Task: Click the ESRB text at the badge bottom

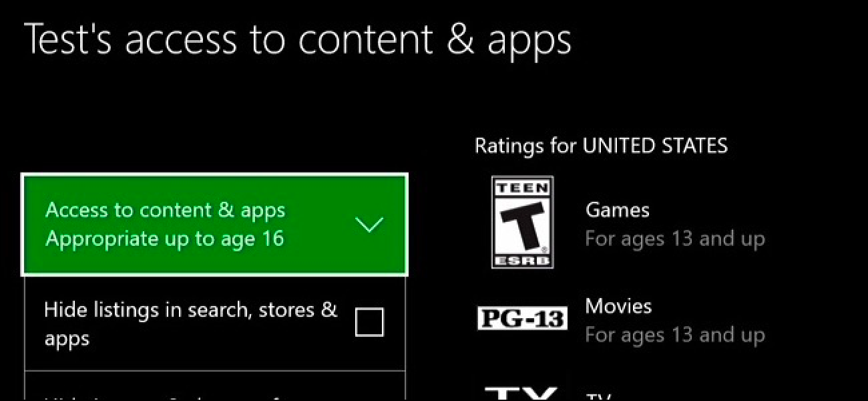Action: (521, 259)
